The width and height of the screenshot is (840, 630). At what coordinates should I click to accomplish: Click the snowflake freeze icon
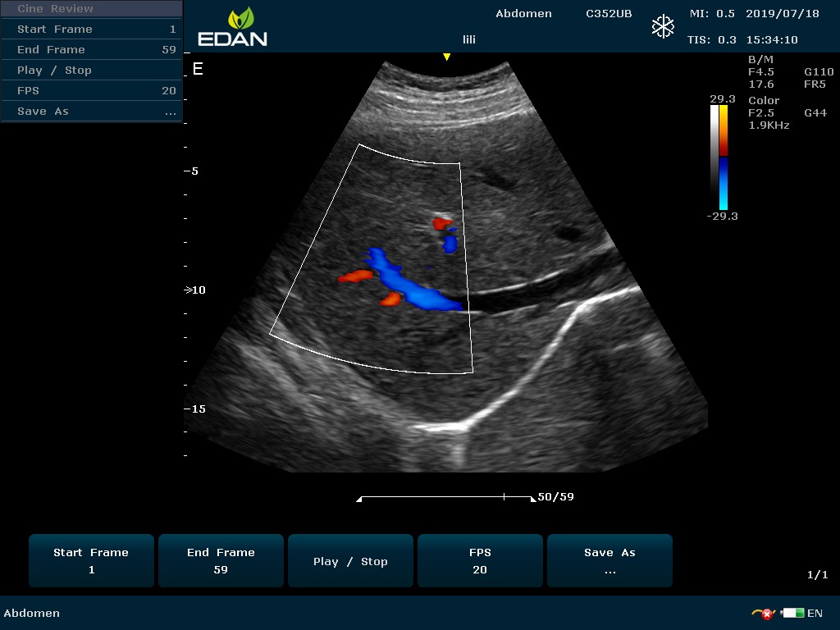[x=663, y=26]
